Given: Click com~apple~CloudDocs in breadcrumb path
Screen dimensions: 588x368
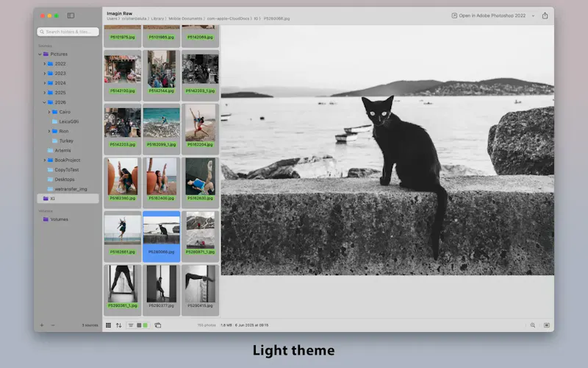Looking at the screenshot, I should (228, 18).
